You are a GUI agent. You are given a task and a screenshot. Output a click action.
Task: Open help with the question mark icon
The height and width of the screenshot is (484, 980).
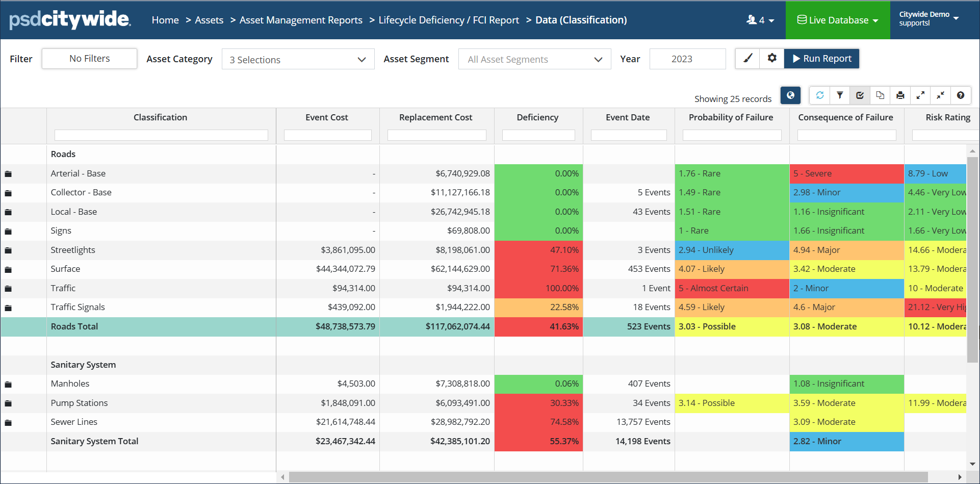tap(961, 95)
